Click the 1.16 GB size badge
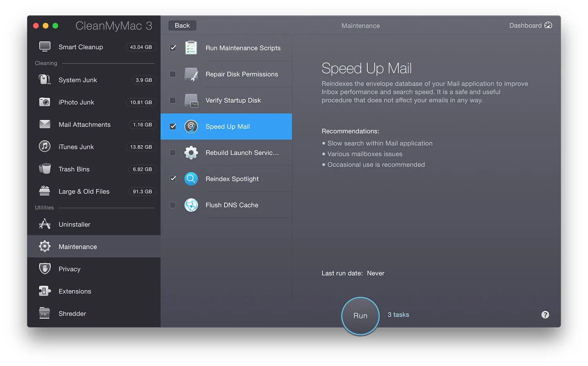The image size is (588, 366). [142, 125]
